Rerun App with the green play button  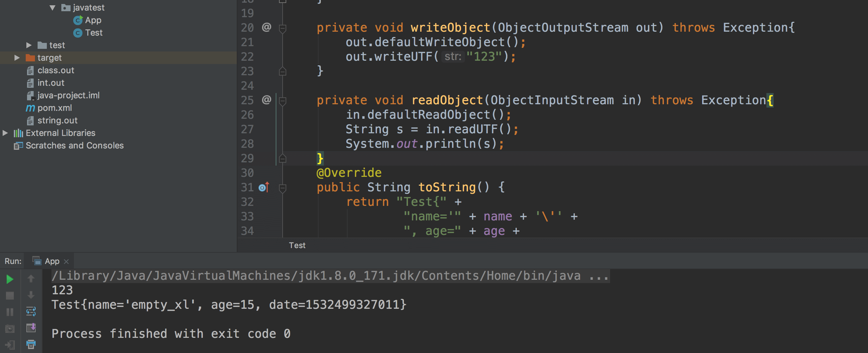[x=10, y=279]
